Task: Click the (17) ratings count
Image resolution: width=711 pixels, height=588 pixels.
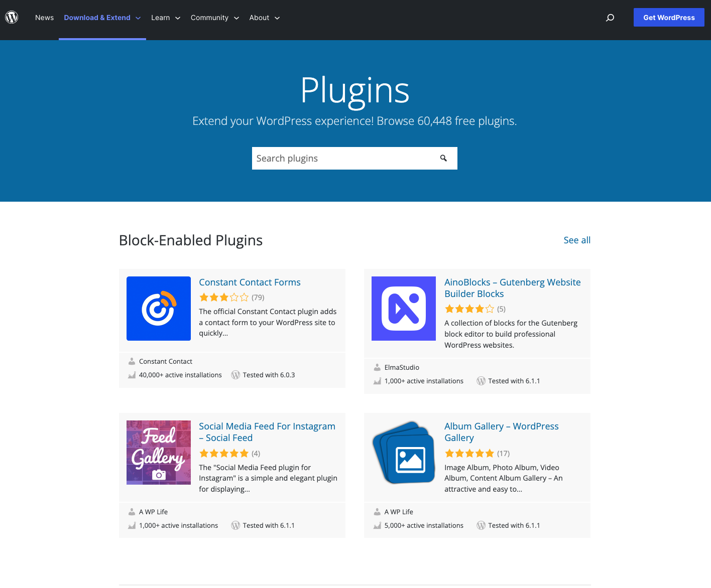Action: point(503,454)
